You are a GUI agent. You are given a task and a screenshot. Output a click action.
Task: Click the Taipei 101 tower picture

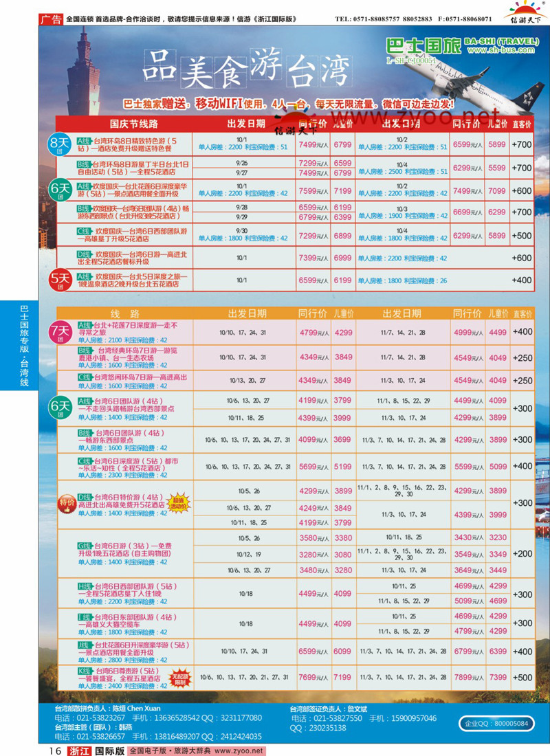coord(85,72)
